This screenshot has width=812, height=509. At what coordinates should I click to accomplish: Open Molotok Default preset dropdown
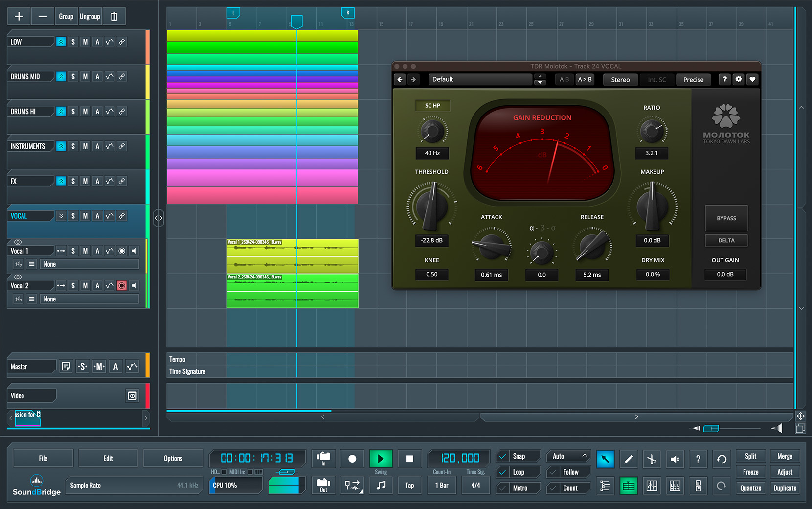pyautogui.click(x=480, y=79)
